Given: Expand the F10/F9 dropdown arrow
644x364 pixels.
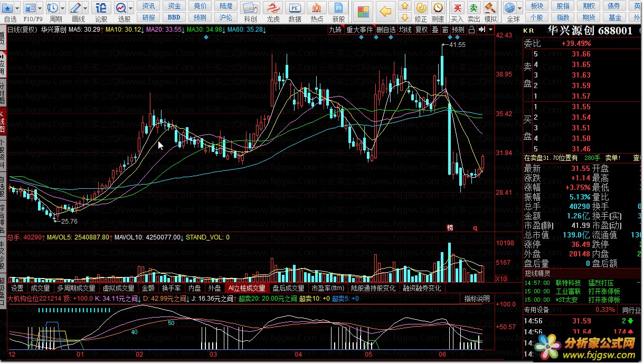Looking at the screenshot, I should (x=40, y=8).
